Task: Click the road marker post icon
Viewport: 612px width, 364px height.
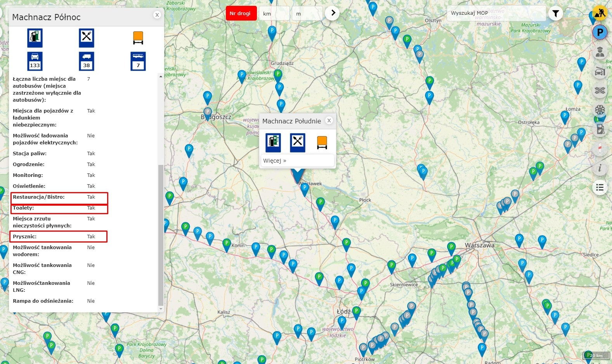Action: [600, 149]
